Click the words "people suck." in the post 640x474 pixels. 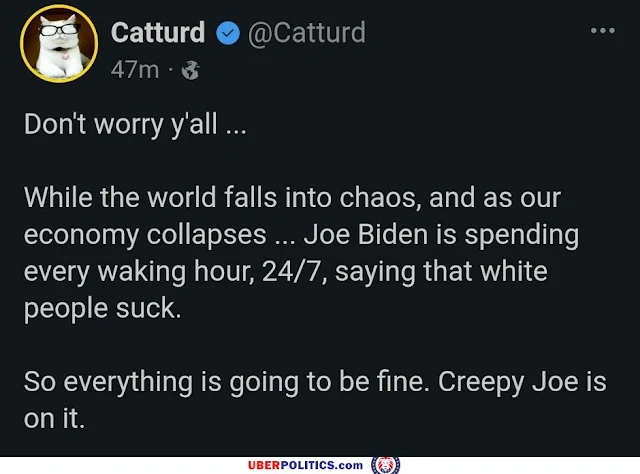pyautogui.click(x=102, y=309)
